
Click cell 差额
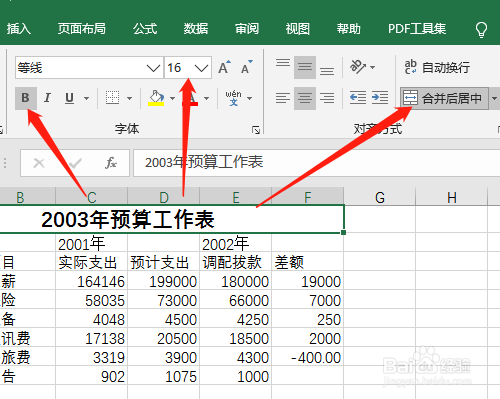pyautogui.click(x=307, y=262)
